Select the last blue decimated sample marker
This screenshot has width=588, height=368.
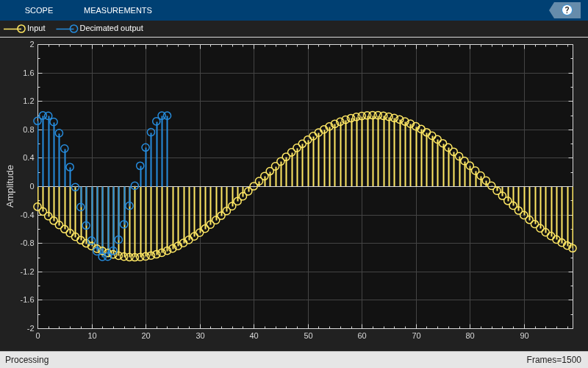coord(168,116)
